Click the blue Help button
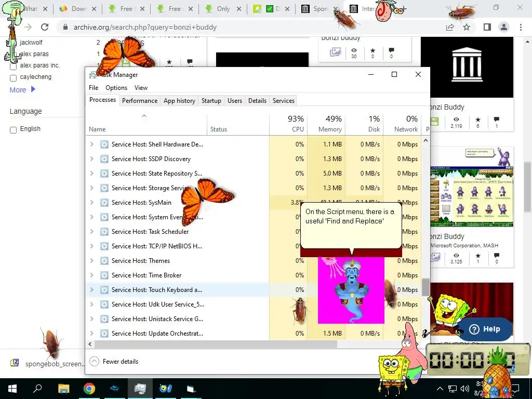Image resolution: width=532 pixels, height=399 pixels. point(484,329)
